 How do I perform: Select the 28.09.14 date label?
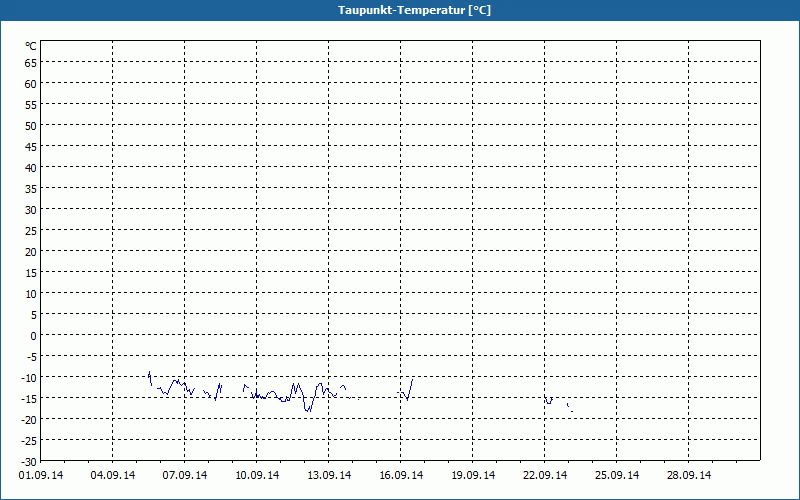click(x=689, y=475)
